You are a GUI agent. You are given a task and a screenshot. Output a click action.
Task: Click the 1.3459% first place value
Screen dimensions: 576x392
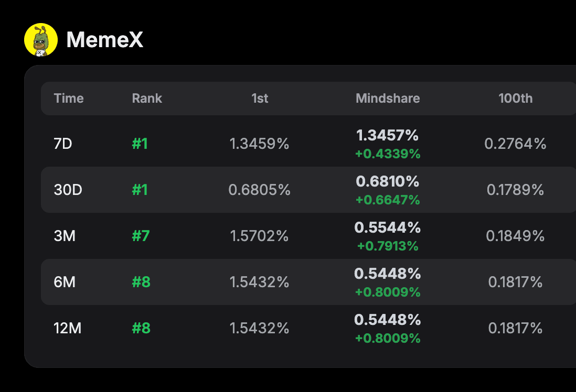[259, 144]
